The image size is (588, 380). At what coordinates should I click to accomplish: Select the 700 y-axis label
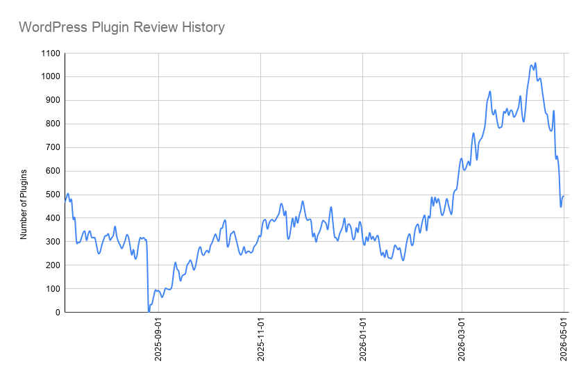tap(53, 147)
